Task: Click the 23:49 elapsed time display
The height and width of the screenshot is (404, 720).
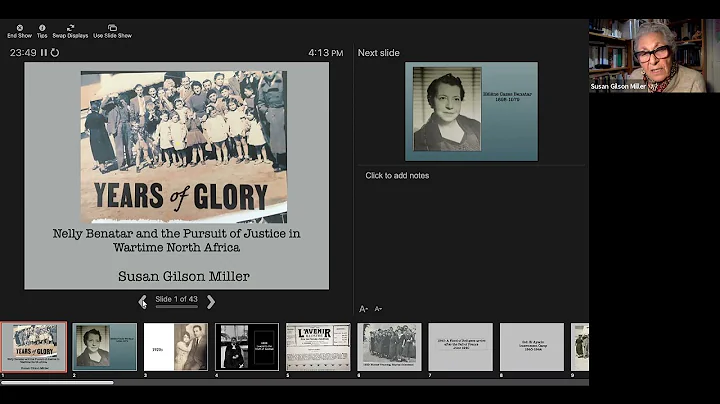Action: (23, 53)
